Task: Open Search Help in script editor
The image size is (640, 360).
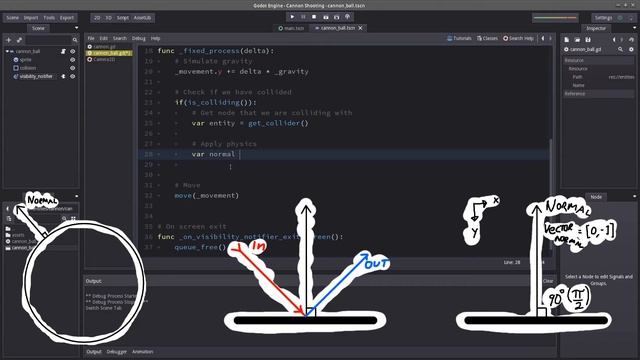Action: 518,38
